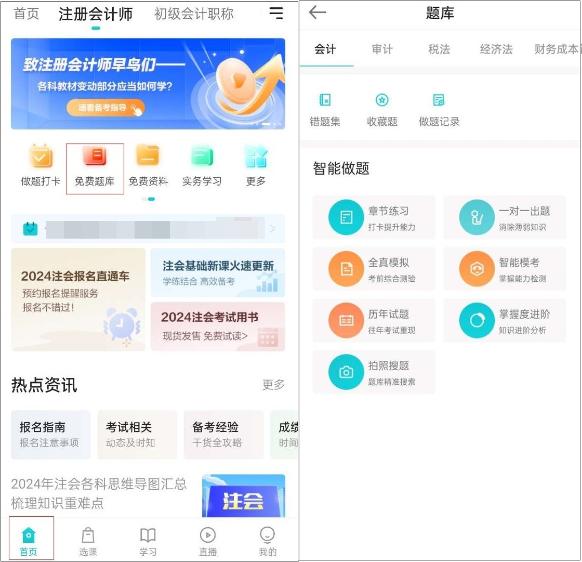This screenshot has width=582, height=562.
Task: Open the 免费资料 folder icon
Action: pyautogui.click(x=148, y=156)
